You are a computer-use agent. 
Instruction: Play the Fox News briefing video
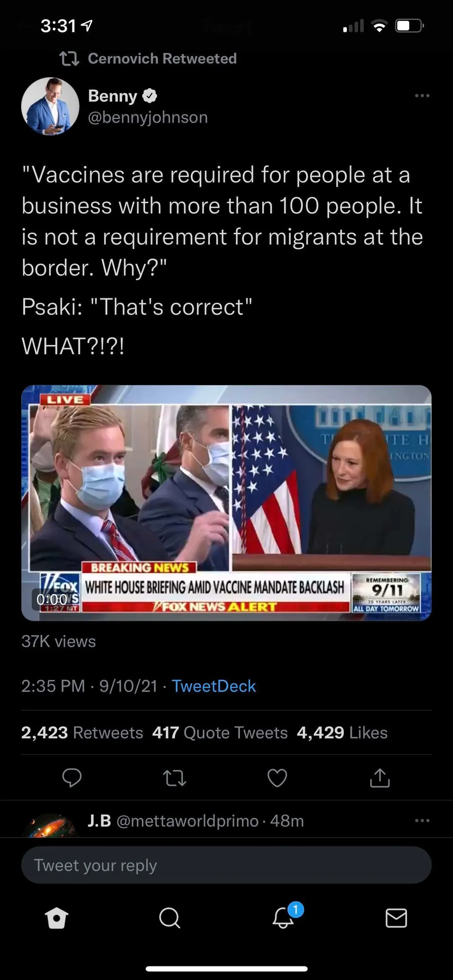point(226,503)
